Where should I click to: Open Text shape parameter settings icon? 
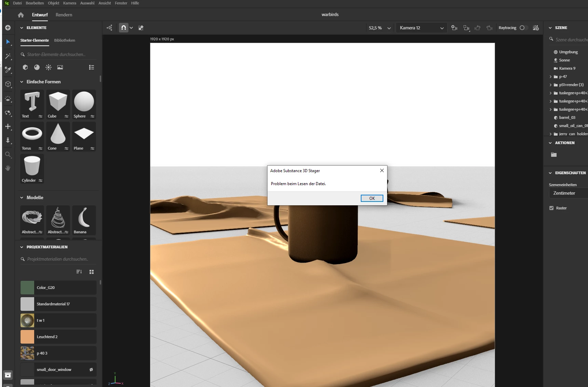pos(41,116)
